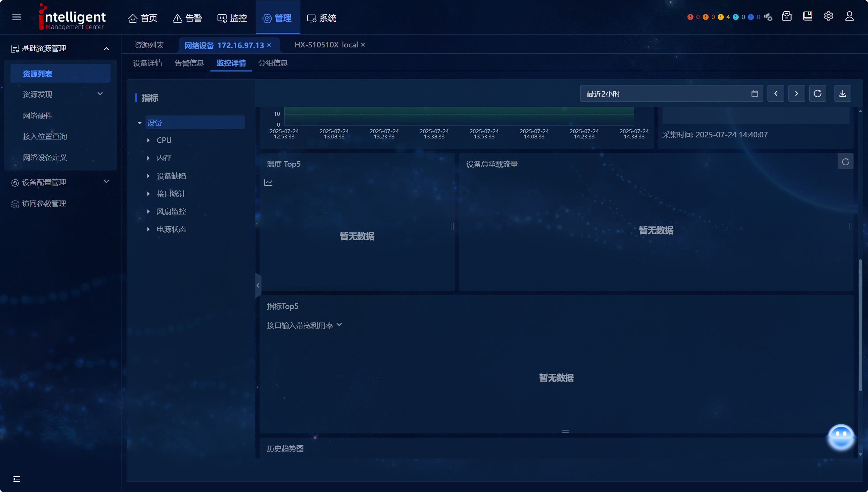Viewport: 868px width, 492px height.
Task: Open the settings gear in header
Action: click(828, 16)
